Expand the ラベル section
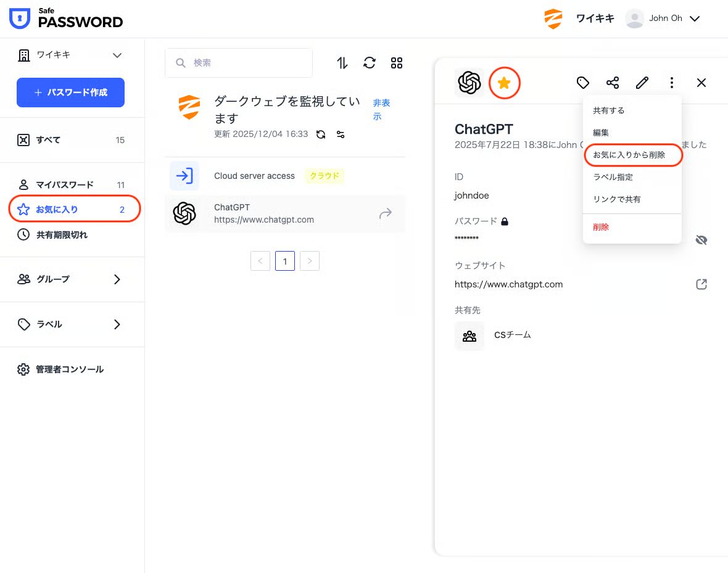The image size is (728, 573). pyautogui.click(x=117, y=324)
